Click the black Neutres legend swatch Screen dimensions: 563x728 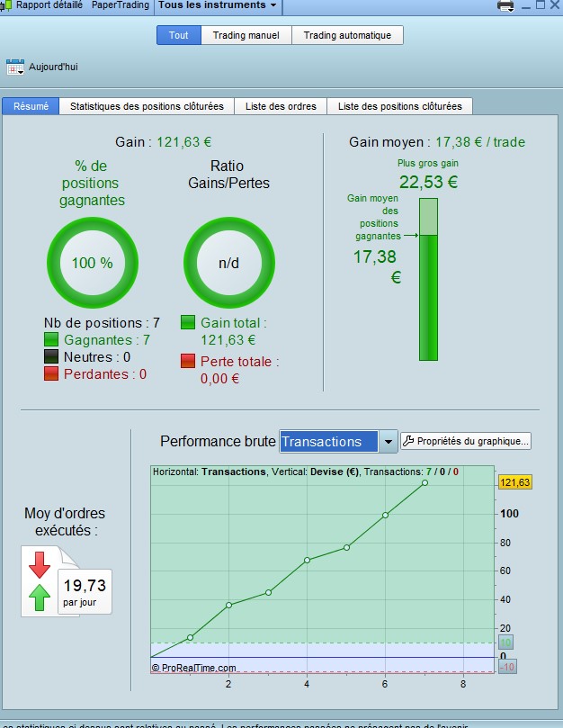click(51, 356)
